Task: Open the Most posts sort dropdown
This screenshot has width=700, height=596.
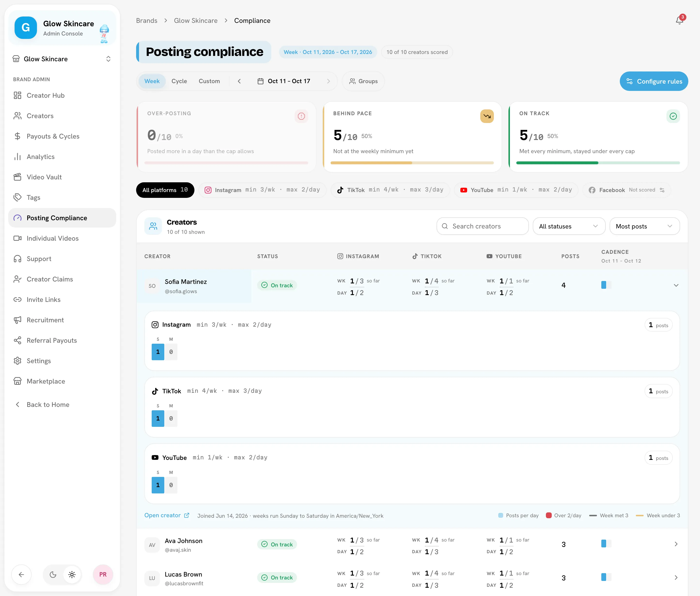Action: coord(645,226)
